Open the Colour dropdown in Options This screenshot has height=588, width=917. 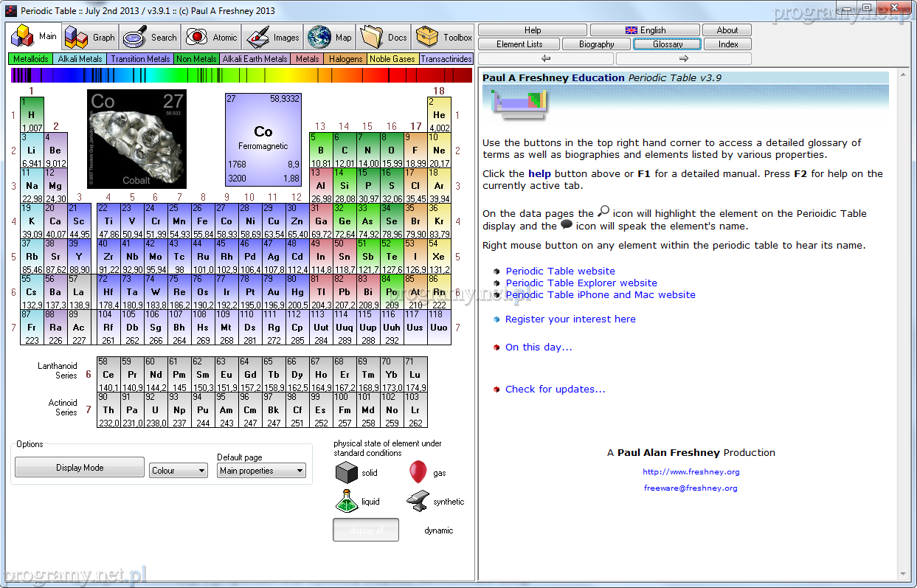(179, 471)
